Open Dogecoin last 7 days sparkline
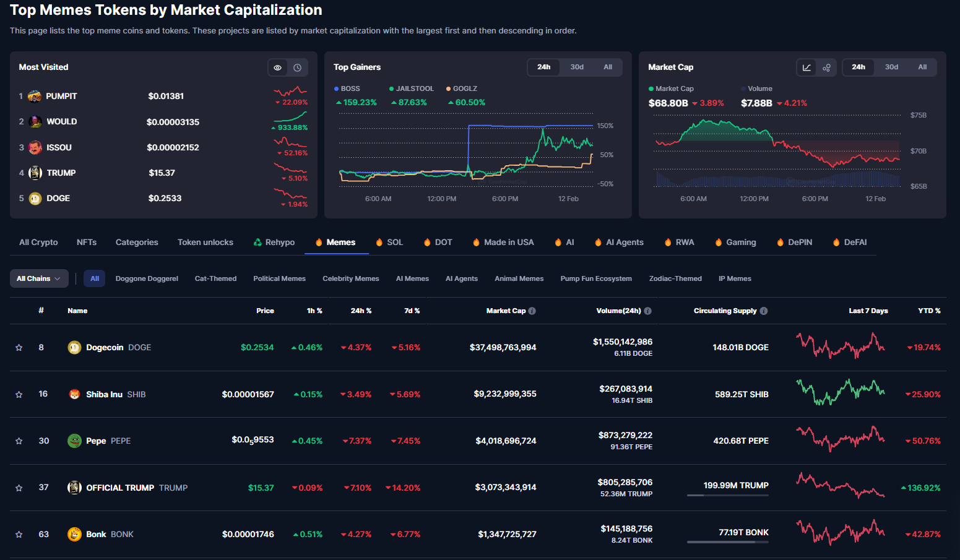The height and width of the screenshot is (560, 960). click(841, 346)
